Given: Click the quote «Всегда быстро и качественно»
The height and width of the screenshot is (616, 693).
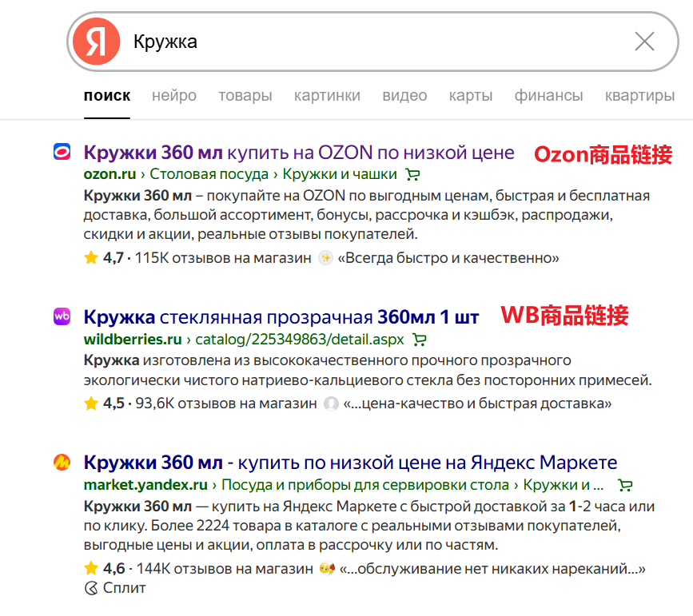Looking at the screenshot, I should point(448,257).
